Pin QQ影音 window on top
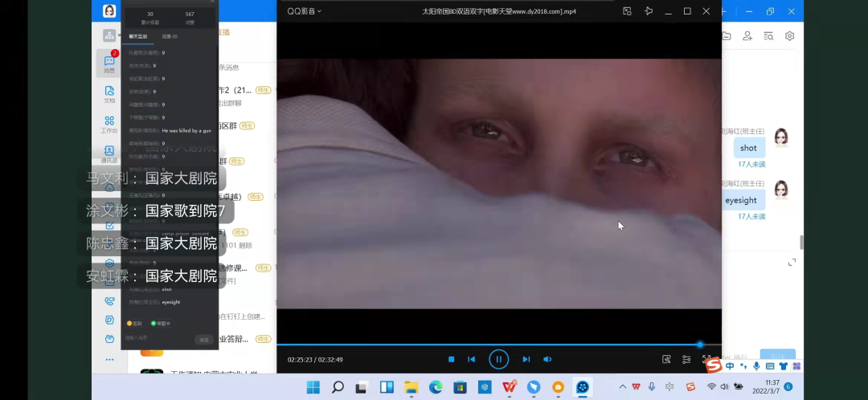Viewport: 868px width, 400px height. tap(649, 11)
